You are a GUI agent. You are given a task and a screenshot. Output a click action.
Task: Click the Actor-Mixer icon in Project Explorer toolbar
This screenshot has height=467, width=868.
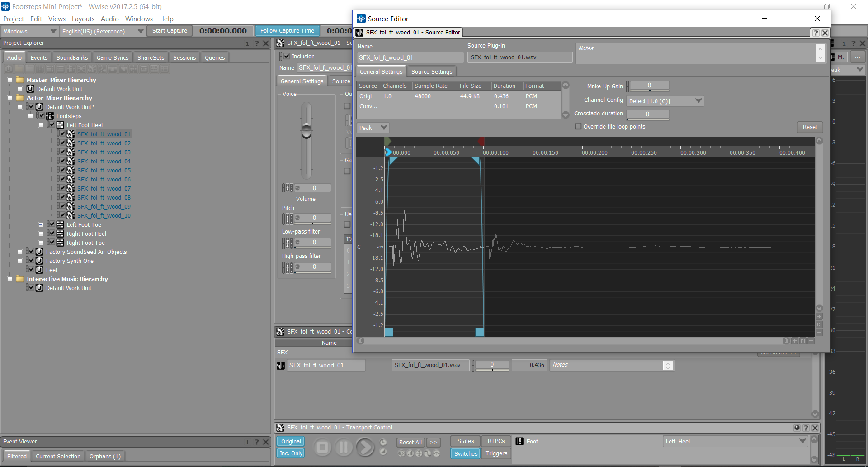tap(40, 69)
